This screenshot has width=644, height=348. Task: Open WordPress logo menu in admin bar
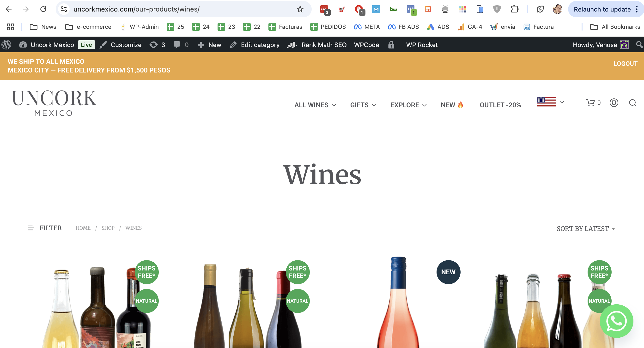click(6, 45)
